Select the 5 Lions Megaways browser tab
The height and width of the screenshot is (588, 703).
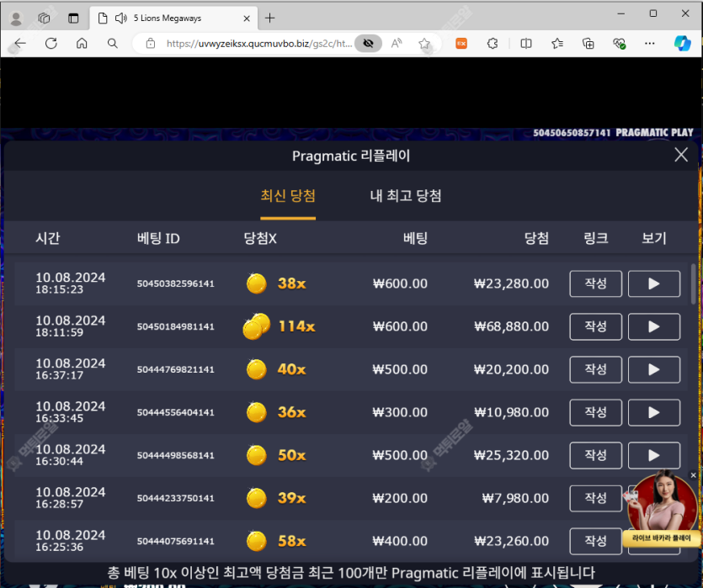tap(174, 19)
